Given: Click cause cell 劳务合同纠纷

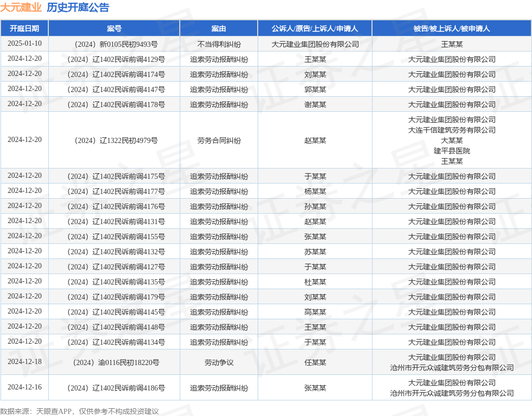Looking at the screenshot, I should click(x=219, y=140).
